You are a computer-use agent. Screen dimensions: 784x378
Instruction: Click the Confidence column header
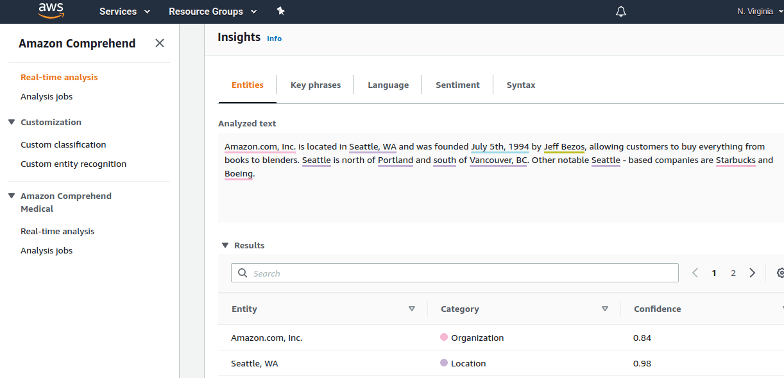click(x=657, y=309)
